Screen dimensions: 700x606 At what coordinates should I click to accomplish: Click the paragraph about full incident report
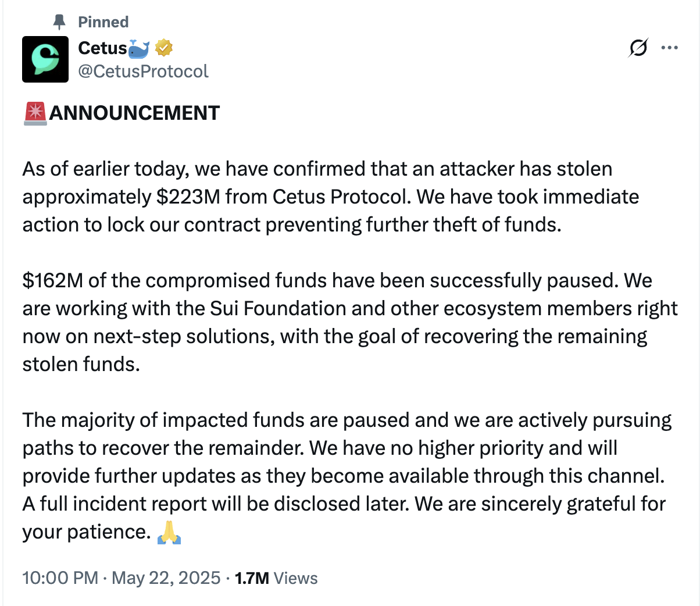click(347, 476)
